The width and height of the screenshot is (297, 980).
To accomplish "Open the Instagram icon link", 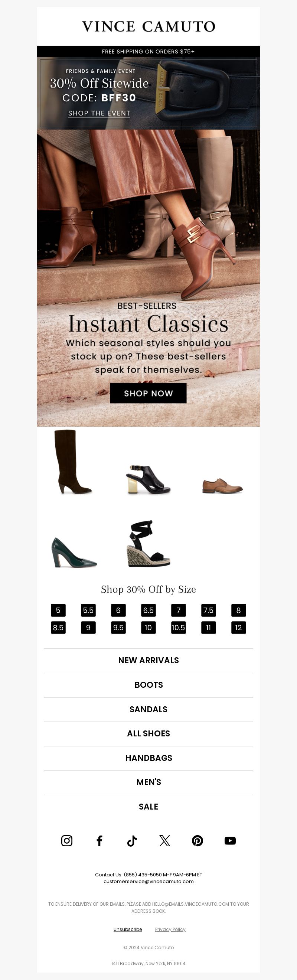I will 66,840.
